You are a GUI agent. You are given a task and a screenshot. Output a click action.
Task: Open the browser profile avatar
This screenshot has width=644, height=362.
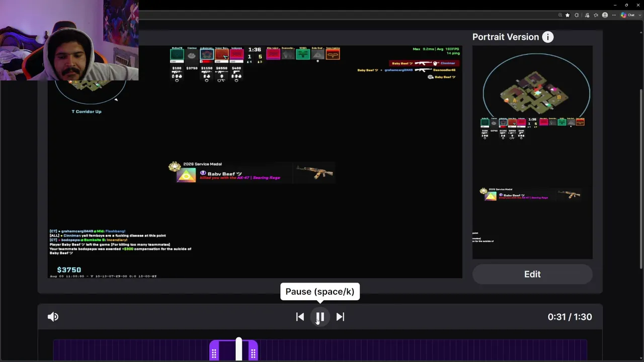(605, 15)
